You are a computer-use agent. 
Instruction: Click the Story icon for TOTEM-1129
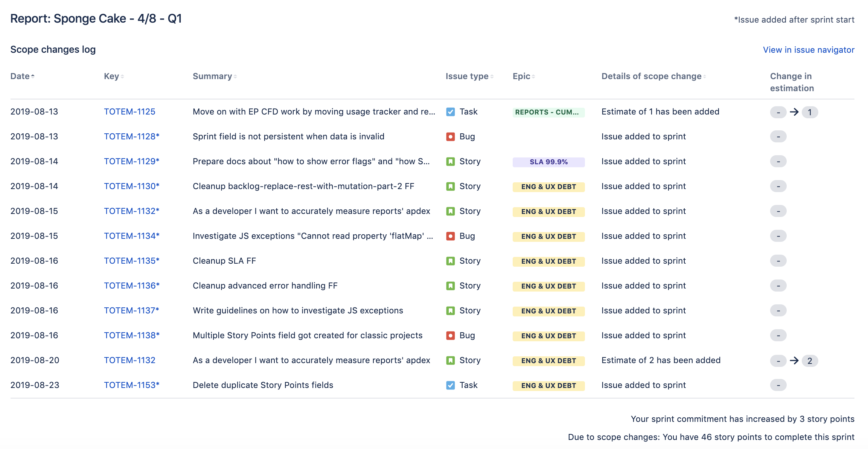click(x=450, y=162)
